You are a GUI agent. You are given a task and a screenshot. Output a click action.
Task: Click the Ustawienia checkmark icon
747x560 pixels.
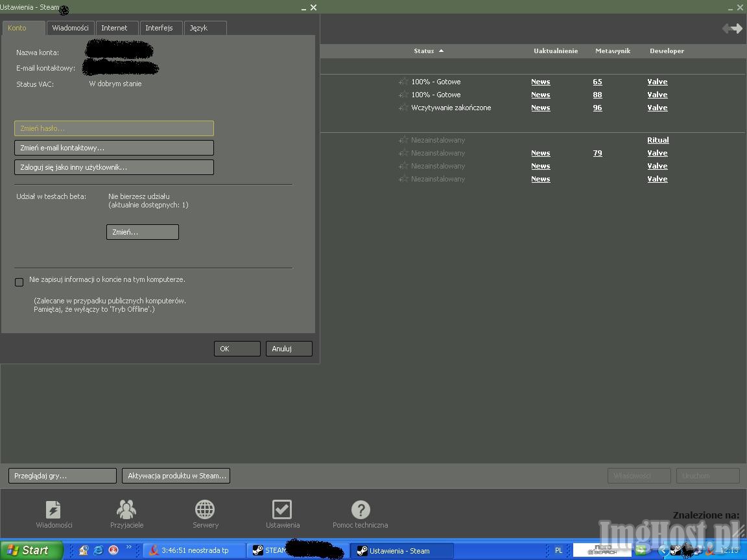coord(282,509)
